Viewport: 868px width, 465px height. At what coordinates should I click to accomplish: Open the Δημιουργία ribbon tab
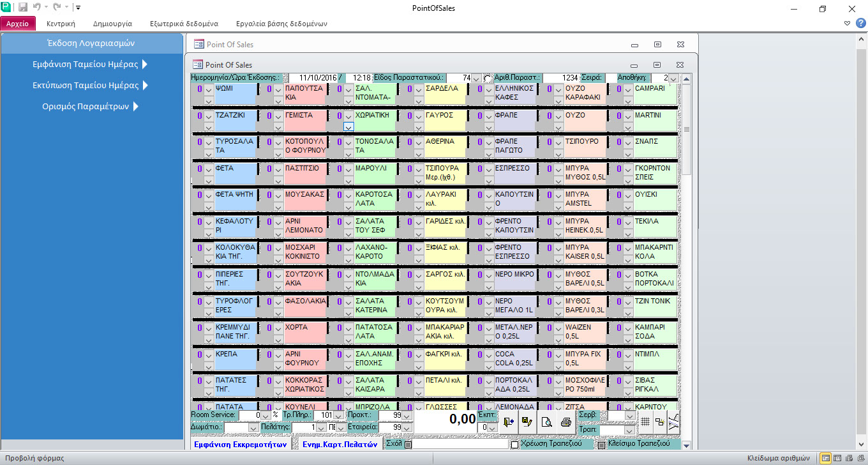pos(112,24)
